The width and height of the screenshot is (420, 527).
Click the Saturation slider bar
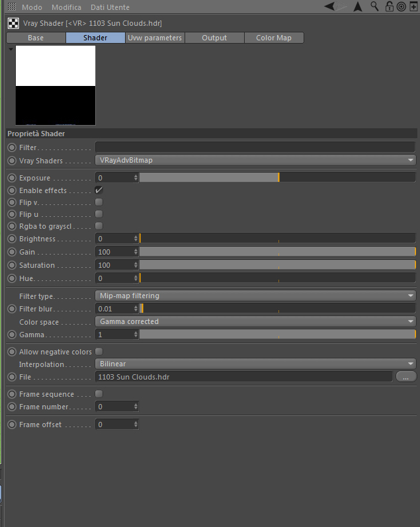[x=277, y=265]
